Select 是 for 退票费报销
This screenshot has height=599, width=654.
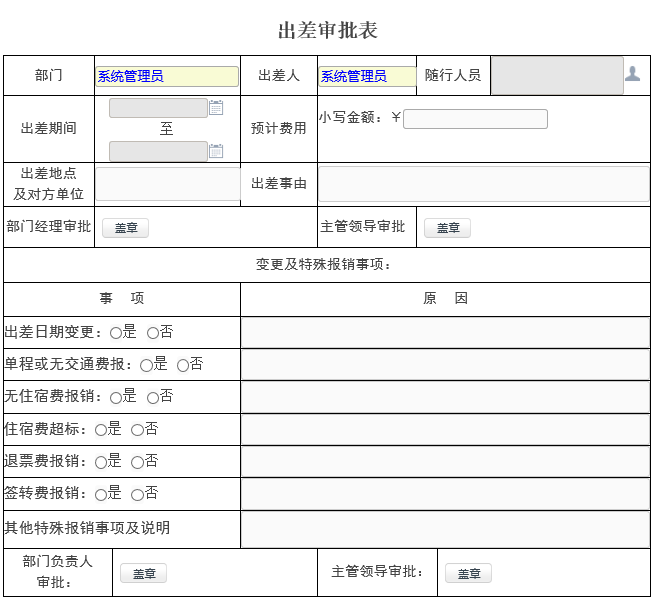[101, 462]
